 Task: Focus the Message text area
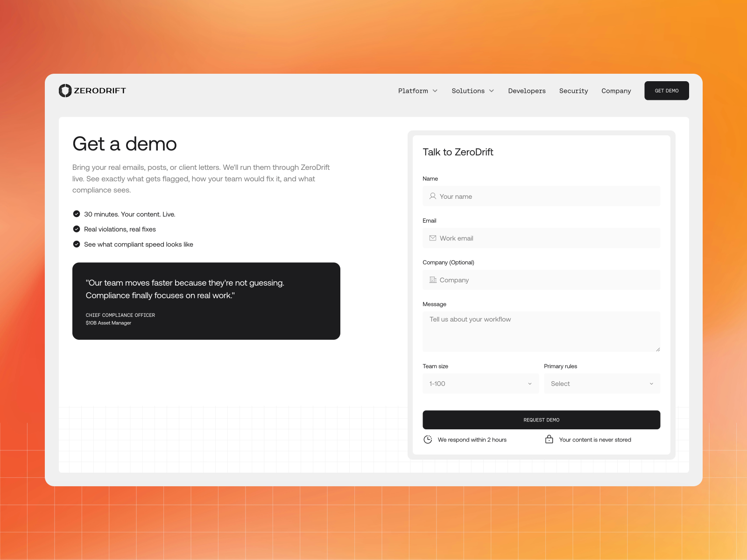[541, 331]
